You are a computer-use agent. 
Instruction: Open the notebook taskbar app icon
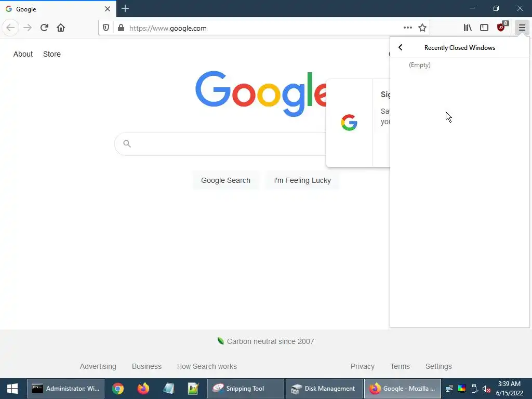(x=168, y=389)
